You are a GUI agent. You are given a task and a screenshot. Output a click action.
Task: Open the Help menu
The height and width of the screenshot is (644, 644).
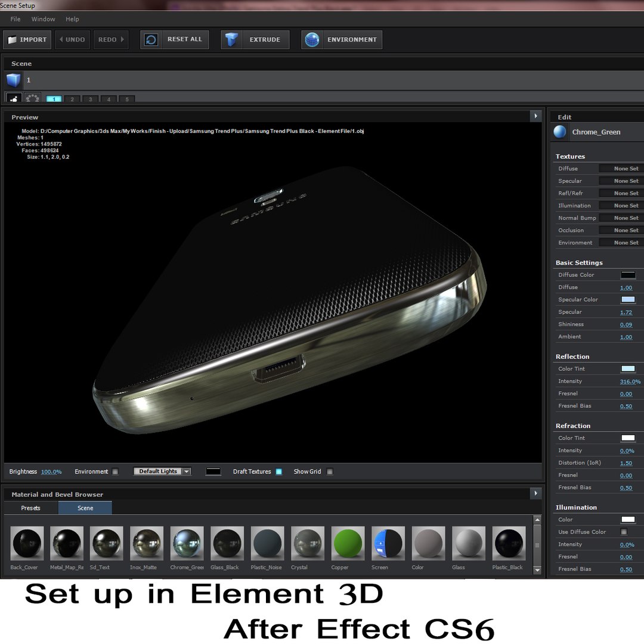click(72, 19)
